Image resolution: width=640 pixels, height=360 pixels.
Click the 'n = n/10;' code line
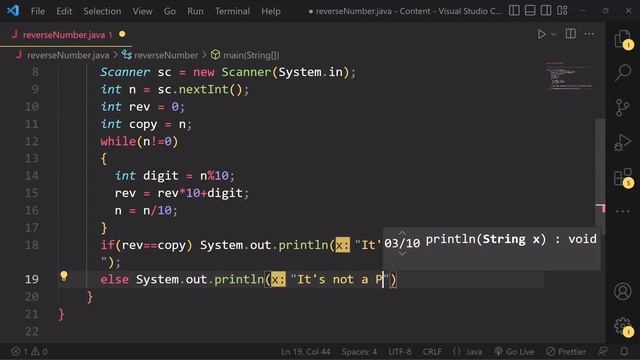(146, 211)
